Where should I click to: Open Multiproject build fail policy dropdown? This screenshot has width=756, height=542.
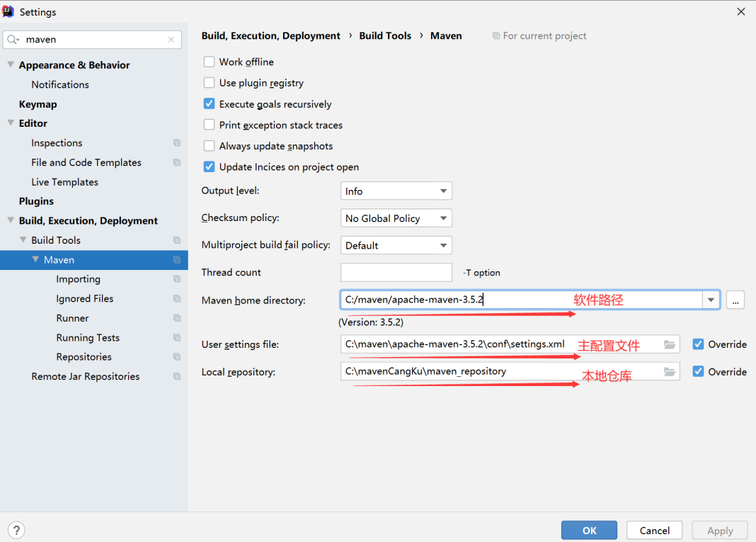click(396, 245)
